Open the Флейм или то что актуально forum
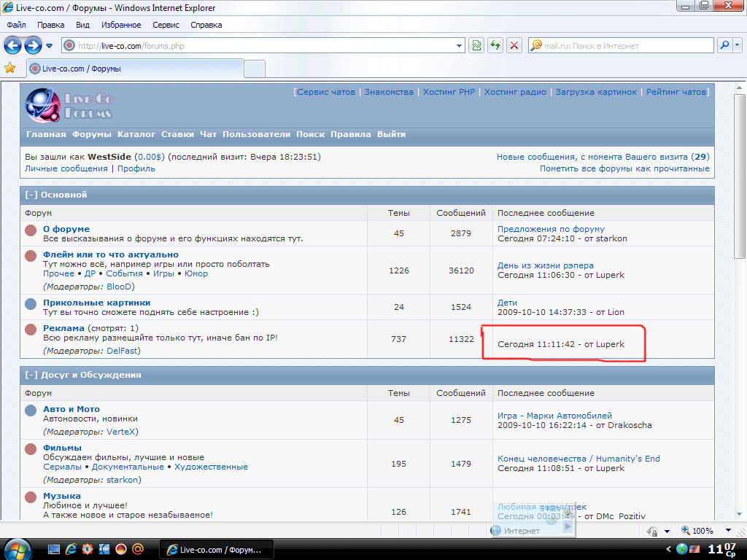Screen dimensions: 747x560 coord(110,254)
